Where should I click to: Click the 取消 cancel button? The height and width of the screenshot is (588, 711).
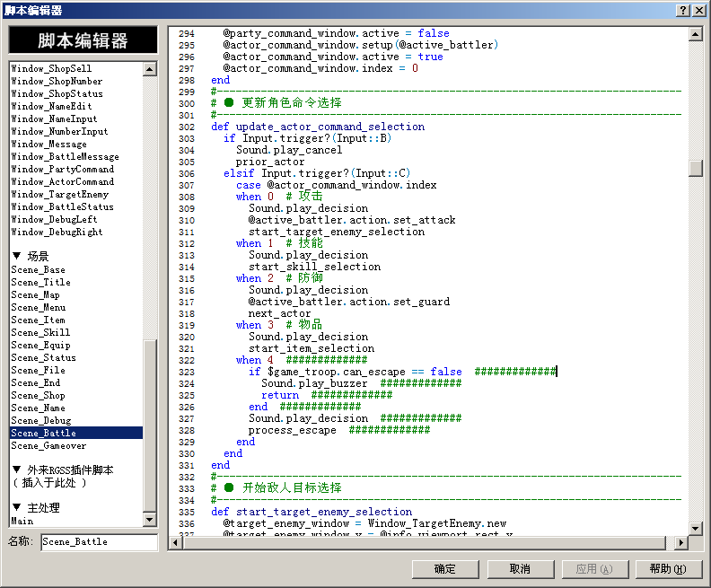[520, 569]
